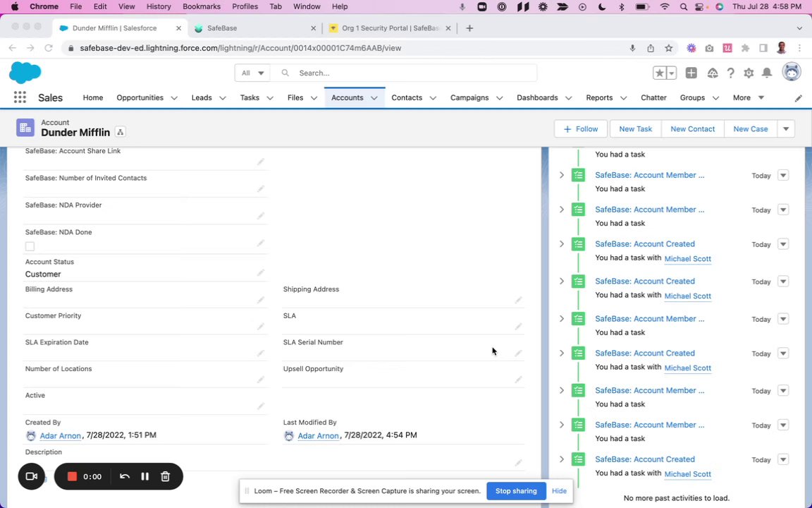Edit the navigation bar pencil icon
The image size is (812, 508).
coord(798,98)
